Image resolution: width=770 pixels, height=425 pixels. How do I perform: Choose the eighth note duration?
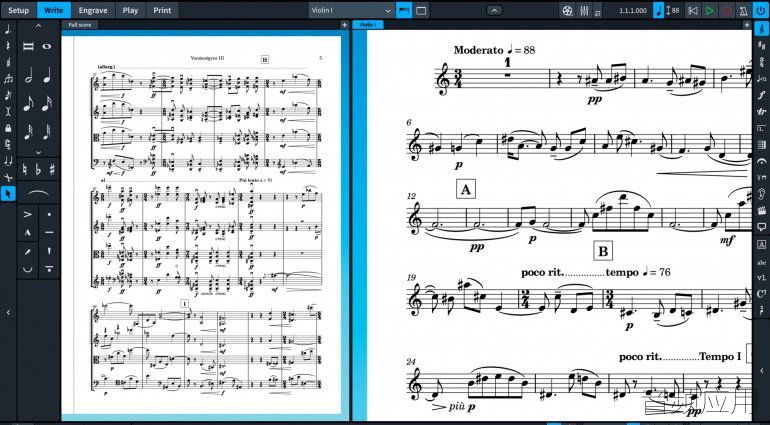coord(28,104)
